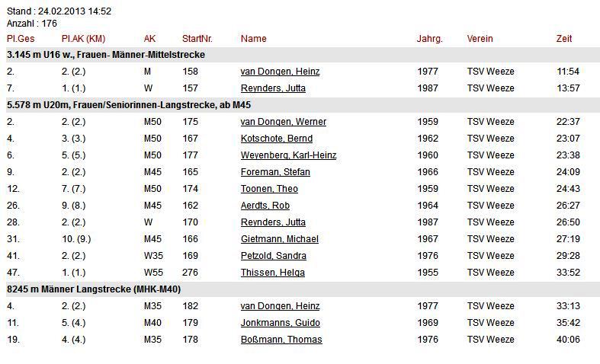Image resolution: width=600 pixels, height=364 pixels.
Task: Select the Jonkmanns, Guido link
Action: [x=281, y=323]
